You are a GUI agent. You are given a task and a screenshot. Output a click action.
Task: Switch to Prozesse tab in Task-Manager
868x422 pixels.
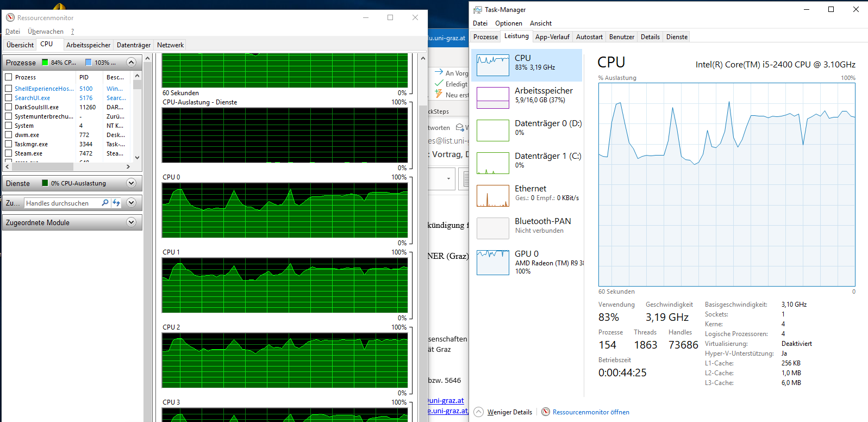tap(485, 37)
